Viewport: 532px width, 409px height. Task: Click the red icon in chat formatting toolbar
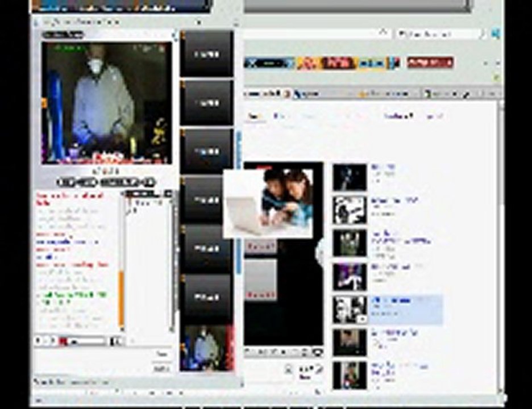[x=63, y=341]
